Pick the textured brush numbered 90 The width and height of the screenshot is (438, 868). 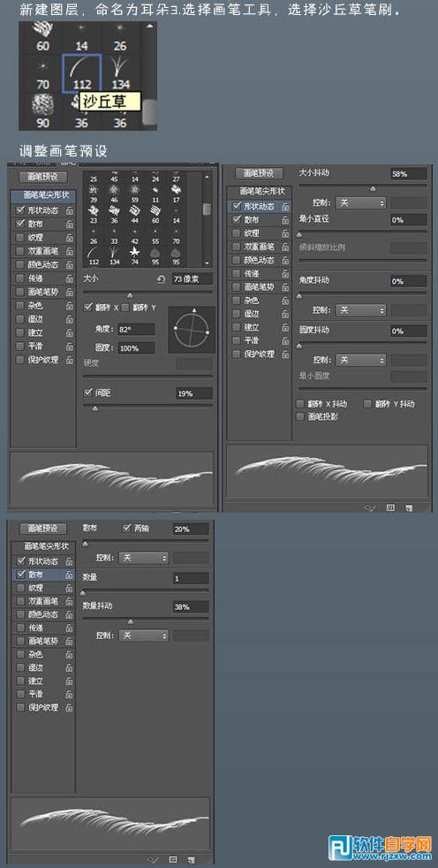[x=42, y=110]
